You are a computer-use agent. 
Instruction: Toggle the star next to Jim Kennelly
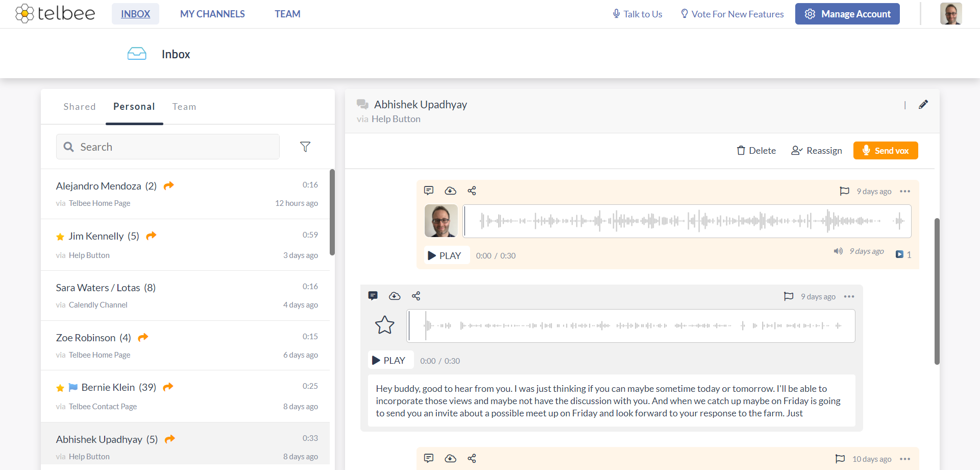[60, 237]
